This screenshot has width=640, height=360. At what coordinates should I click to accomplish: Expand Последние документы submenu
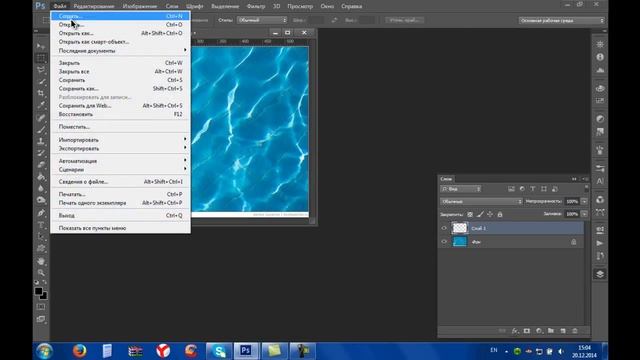(120, 51)
